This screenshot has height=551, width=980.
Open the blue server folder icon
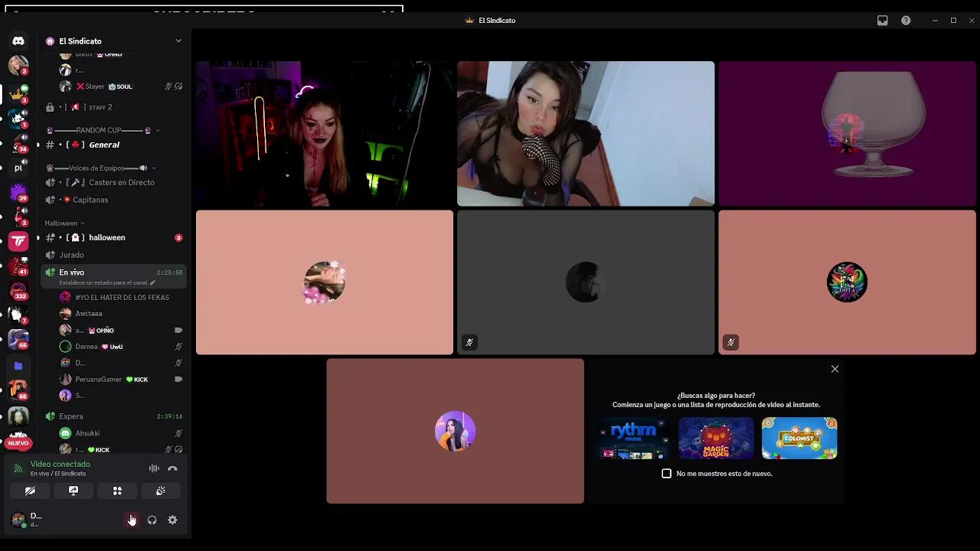(18, 366)
